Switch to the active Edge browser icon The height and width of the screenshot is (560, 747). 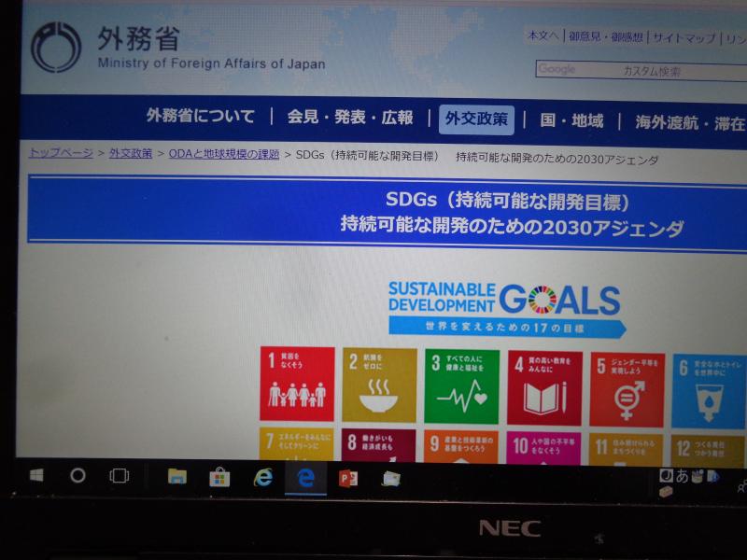pyautogui.click(x=306, y=478)
